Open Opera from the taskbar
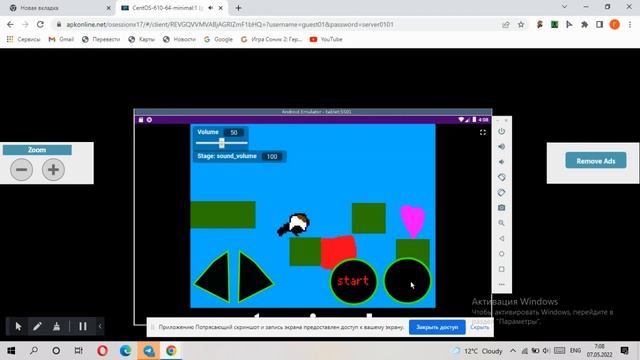This screenshot has height=360, width=640. click(x=102, y=351)
